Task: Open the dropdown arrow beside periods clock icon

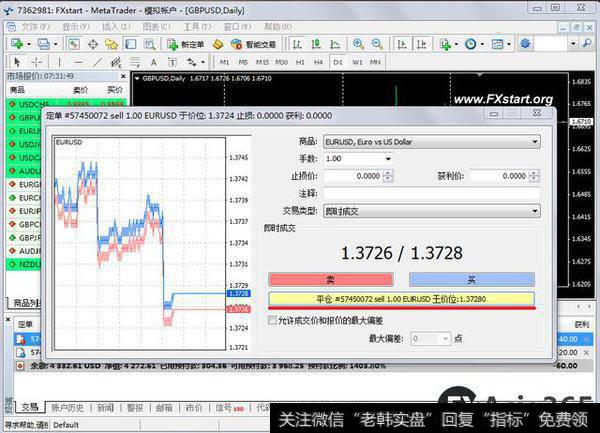Action: 482,44
